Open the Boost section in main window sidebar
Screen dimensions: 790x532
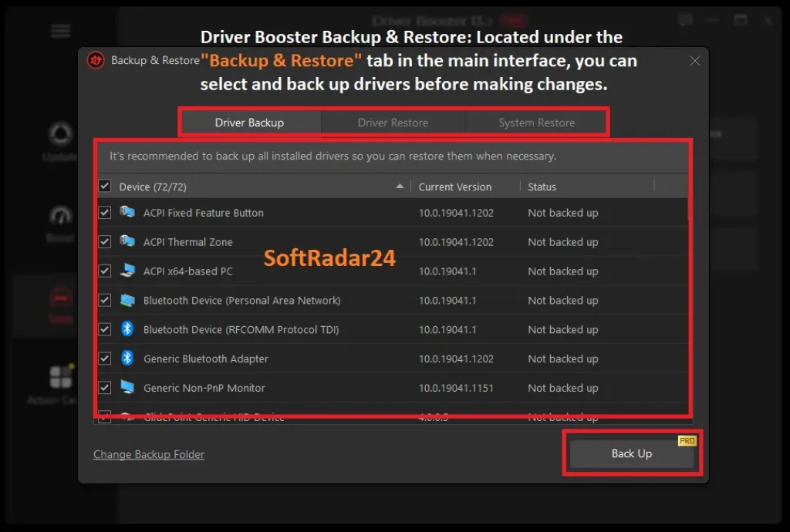click(60, 224)
